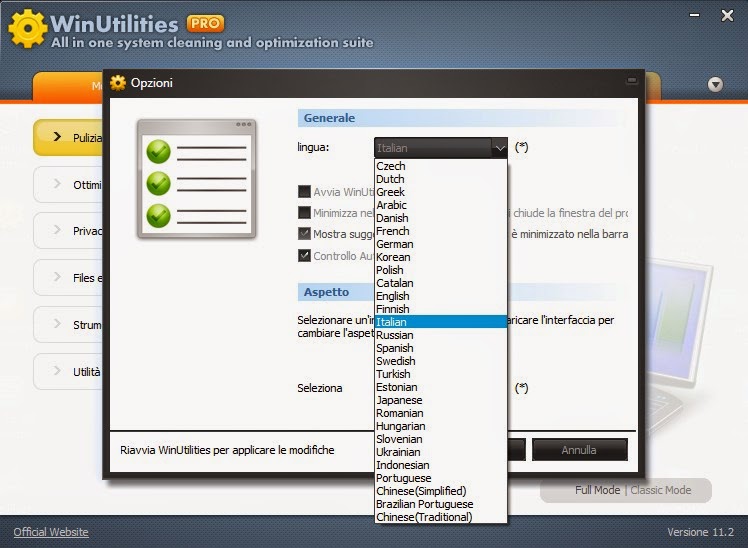
Task: Toggle the Minimizza checkbox
Action: tap(304, 212)
